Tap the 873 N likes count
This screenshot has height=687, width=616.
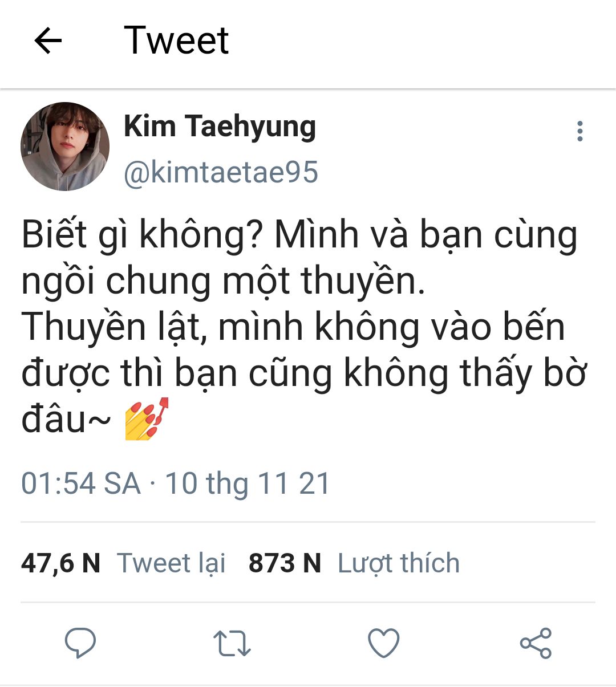click(285, 563)
